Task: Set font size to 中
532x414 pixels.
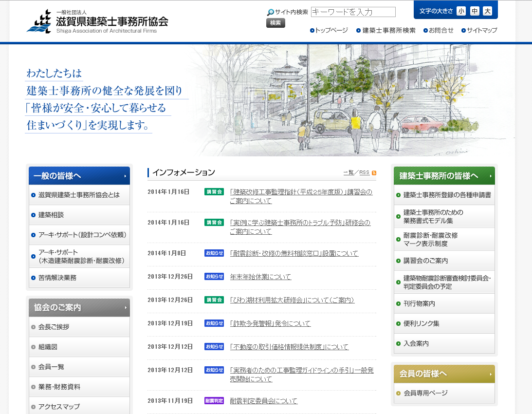Action: 474,11
